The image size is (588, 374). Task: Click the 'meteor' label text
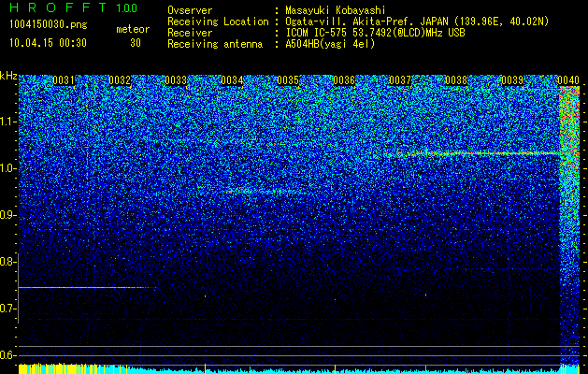[133, 29]
